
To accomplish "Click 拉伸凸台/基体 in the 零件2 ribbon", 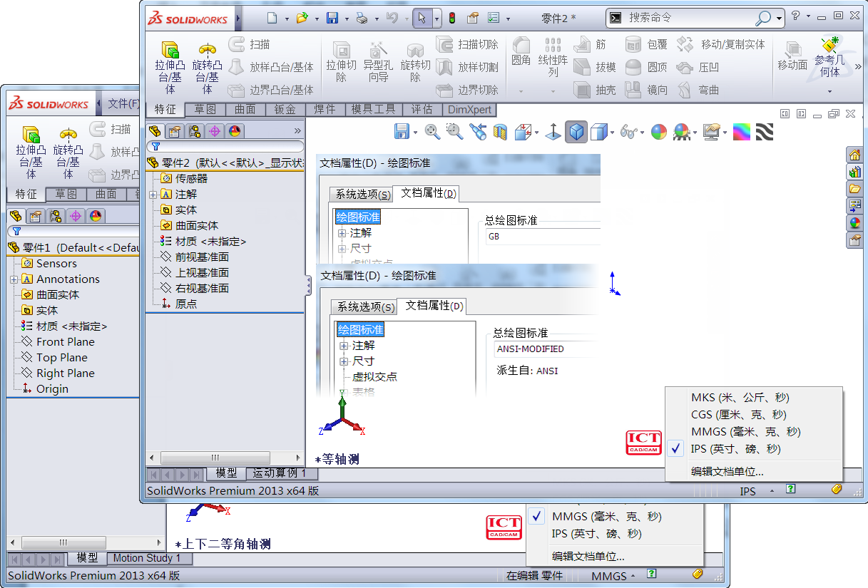I will (170, 67).
